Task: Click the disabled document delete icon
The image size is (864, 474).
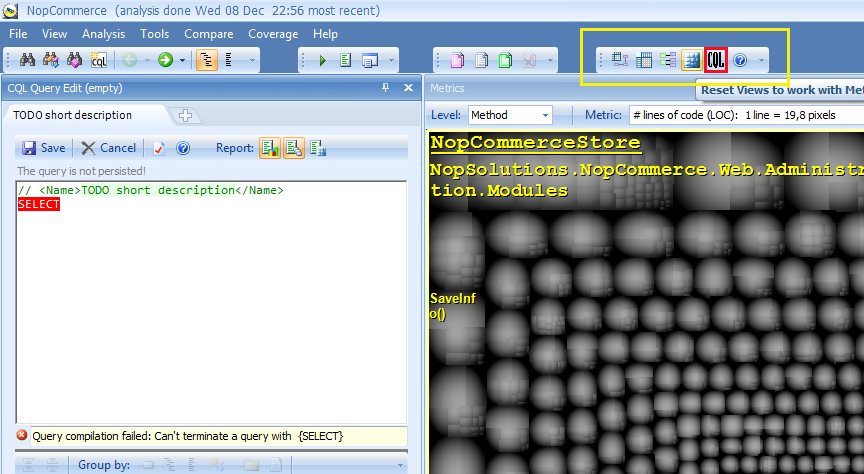Action: (529, 60)
